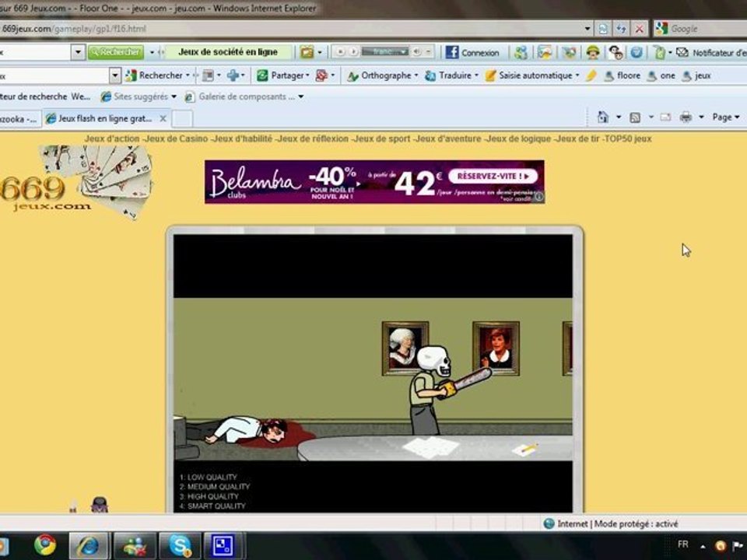Open the Page menu
This screenshot has height=560, width=747.
click(x=725, y=117)
